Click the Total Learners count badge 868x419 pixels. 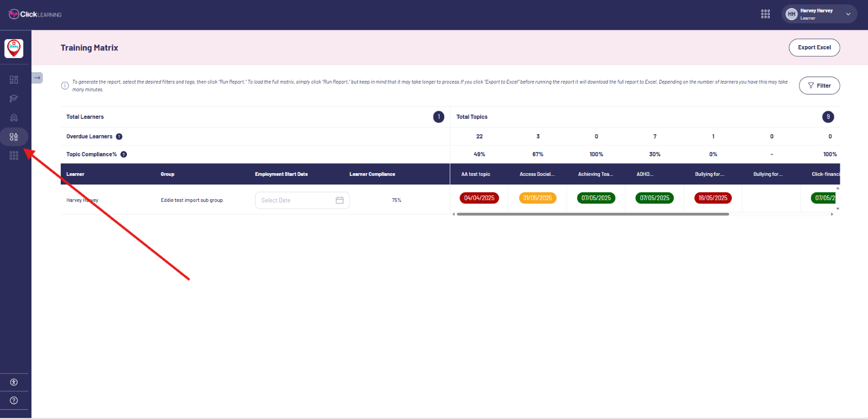click(439, 117)
